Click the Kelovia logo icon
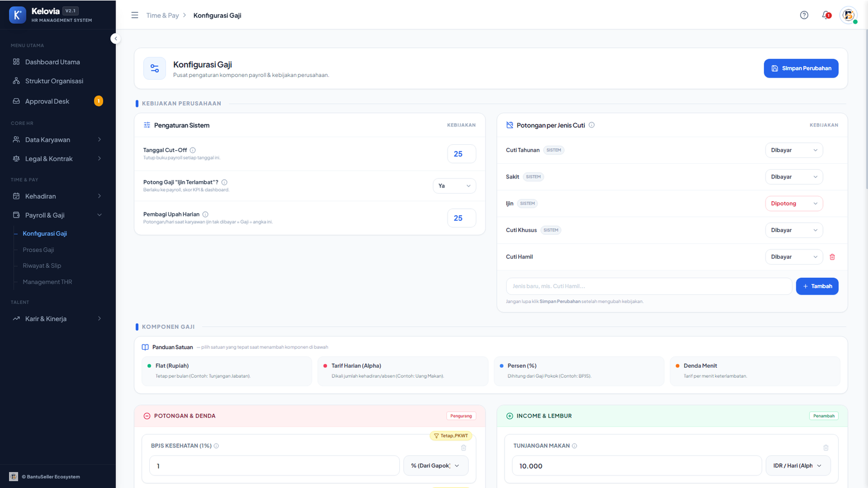The width and height of the screenshot is (868, 488). [17, 15]
